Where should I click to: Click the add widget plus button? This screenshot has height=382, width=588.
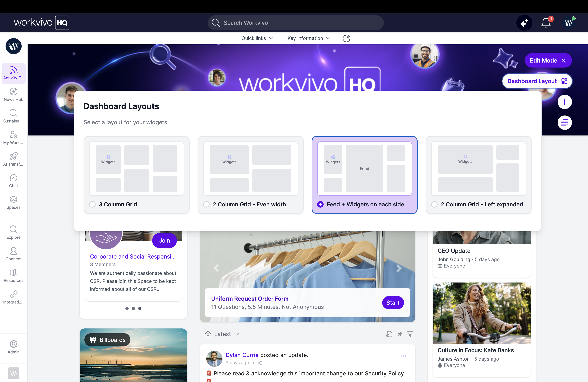(565, 102)
